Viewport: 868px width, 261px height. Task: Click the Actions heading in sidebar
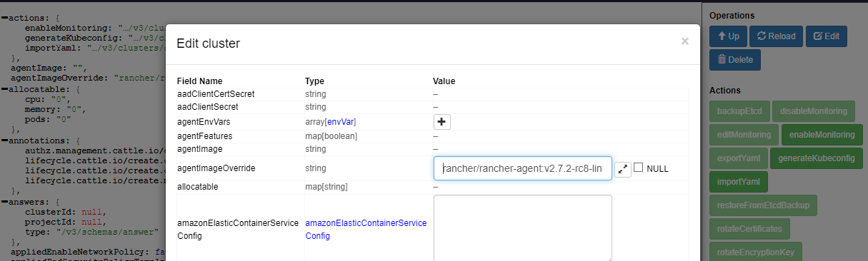[x=725, y=91]
